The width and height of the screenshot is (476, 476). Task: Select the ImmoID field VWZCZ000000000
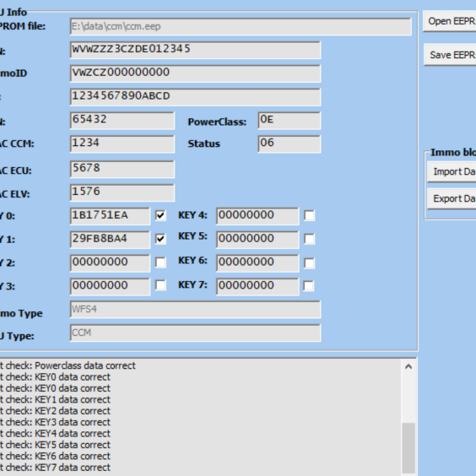pos(195,73)
